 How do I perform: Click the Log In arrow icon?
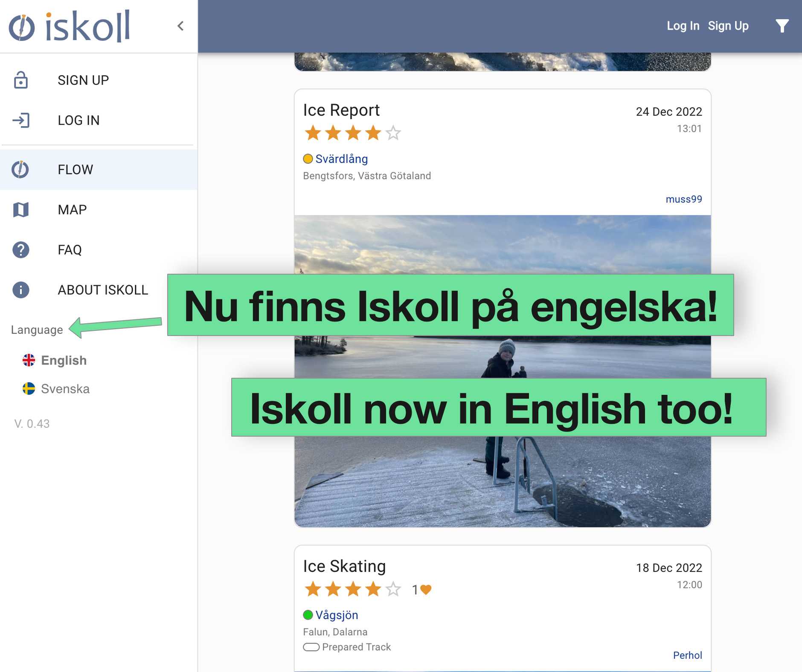coord(21,120)
